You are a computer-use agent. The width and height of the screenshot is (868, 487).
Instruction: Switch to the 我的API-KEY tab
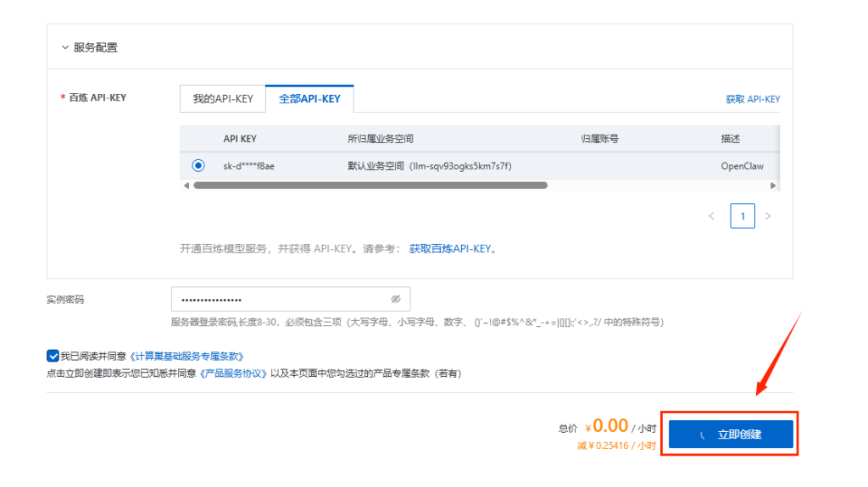coord(222,99)
